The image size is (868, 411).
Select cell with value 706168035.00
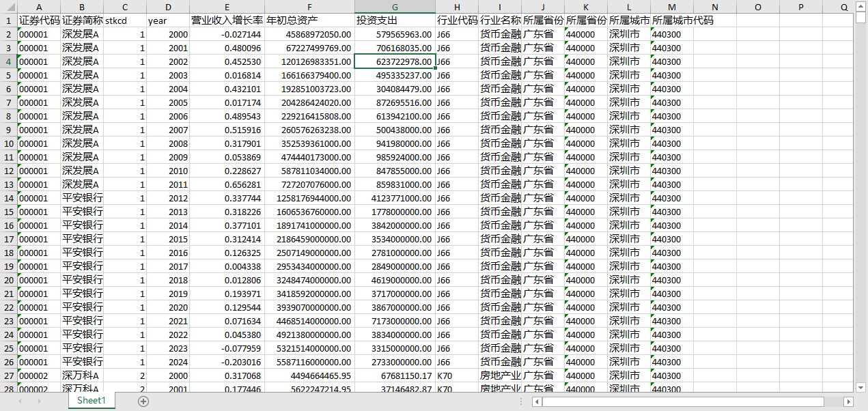[x=395, y=48]
